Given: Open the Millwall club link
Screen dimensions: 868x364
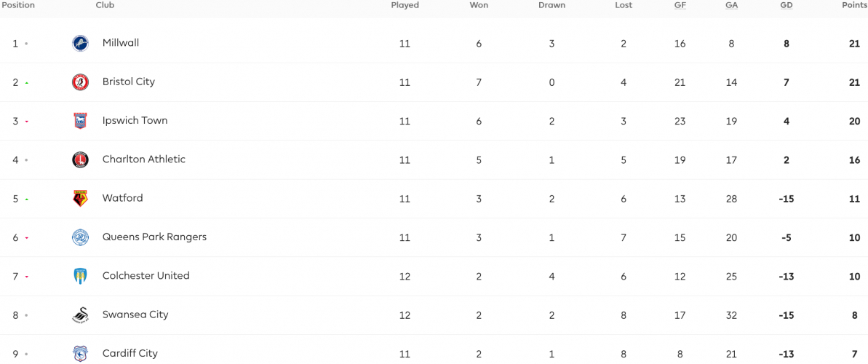Looking at the screenshot, I should [x=121, y=43].
